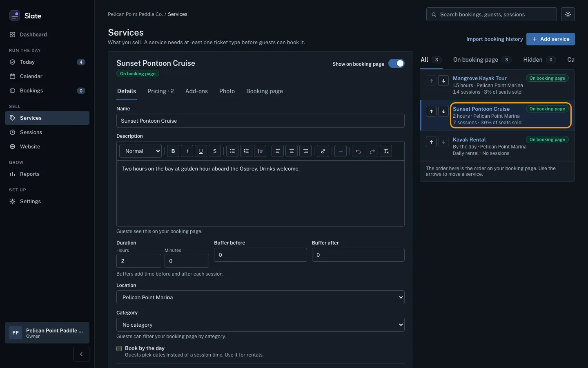Check the Book by the day checkbox

point(119,348)
